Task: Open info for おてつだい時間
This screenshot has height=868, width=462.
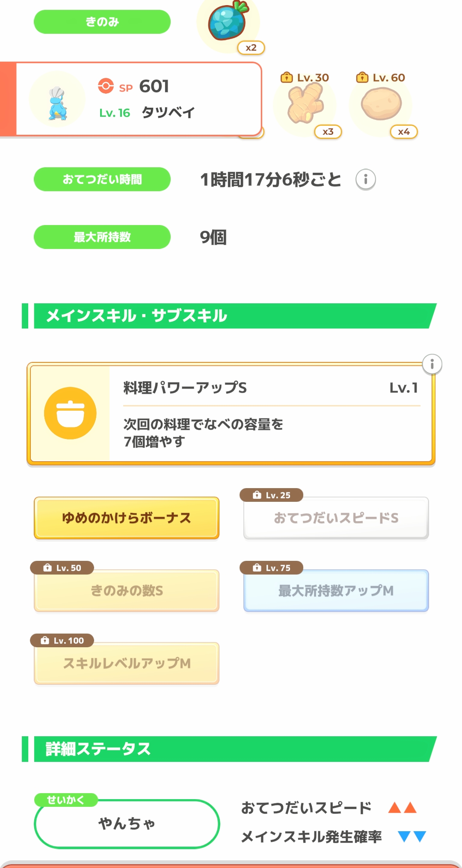Action: (365, 179)
